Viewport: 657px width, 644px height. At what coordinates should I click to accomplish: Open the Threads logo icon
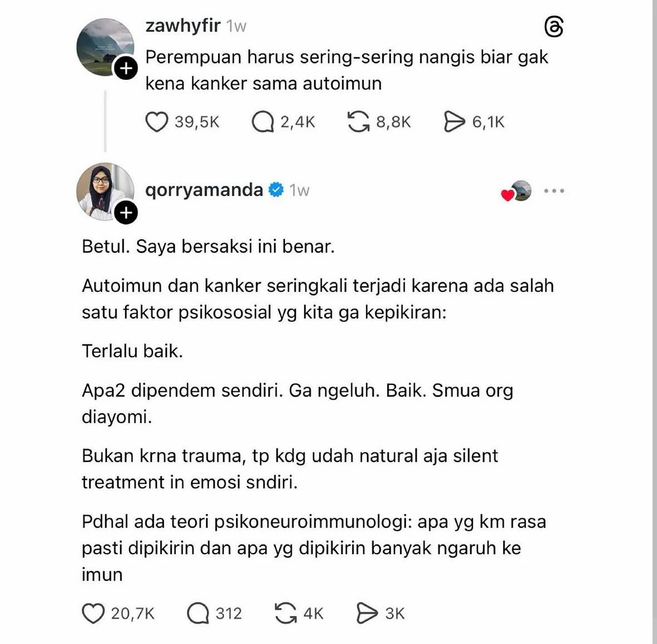coord(553,27)
